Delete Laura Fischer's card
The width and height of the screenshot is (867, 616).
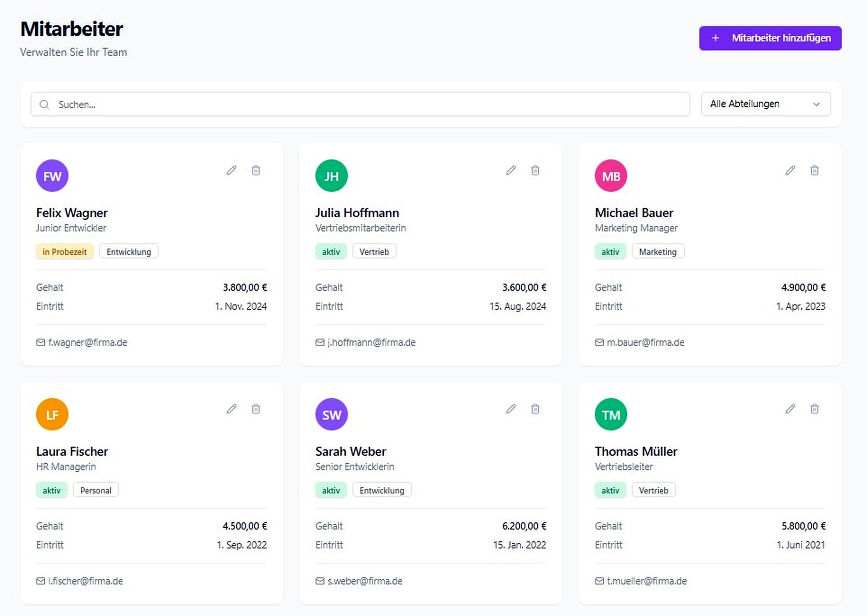[256, 409]
